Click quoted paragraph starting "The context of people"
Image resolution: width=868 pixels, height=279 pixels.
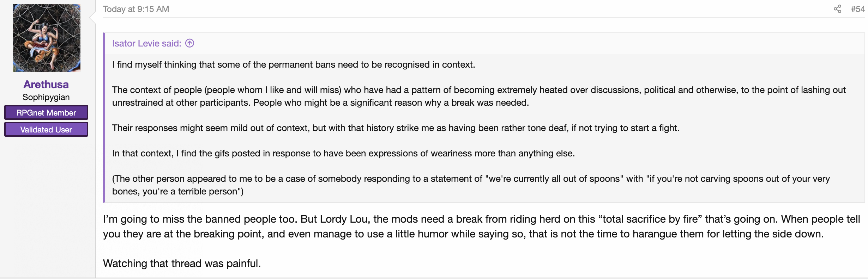[479, 96]
